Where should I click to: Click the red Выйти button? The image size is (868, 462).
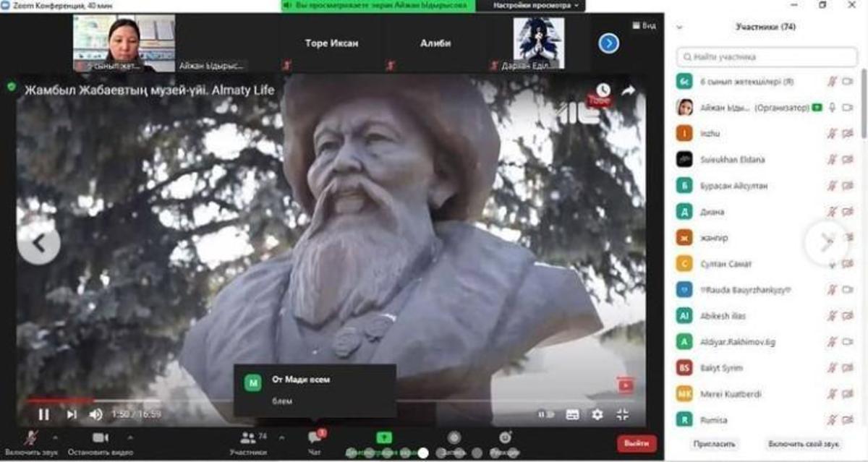coord(637,443)
